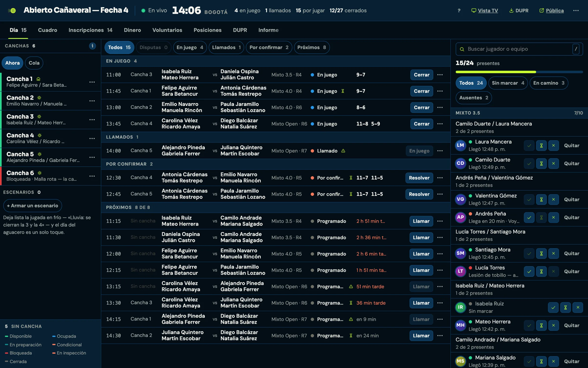Click the pickleball app logo icon
Viewport: 588px width, 368px height.
pos(12,10)
